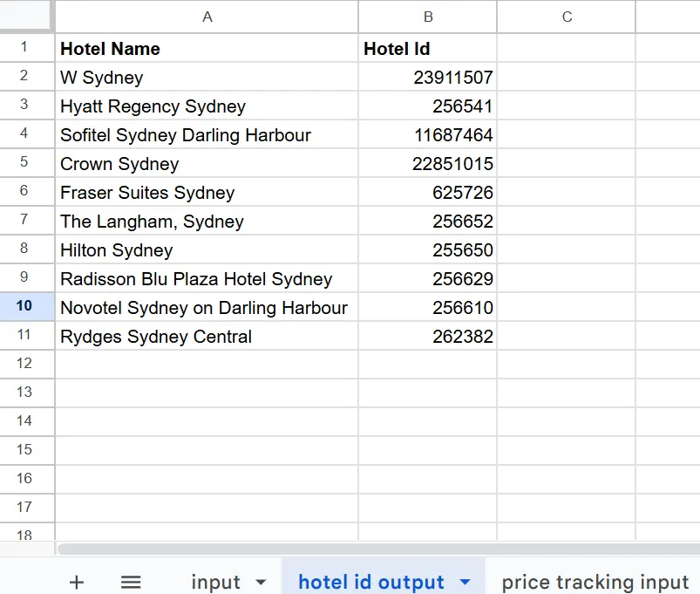Select hotel id 22851015 cell

(x=428, y=163)
